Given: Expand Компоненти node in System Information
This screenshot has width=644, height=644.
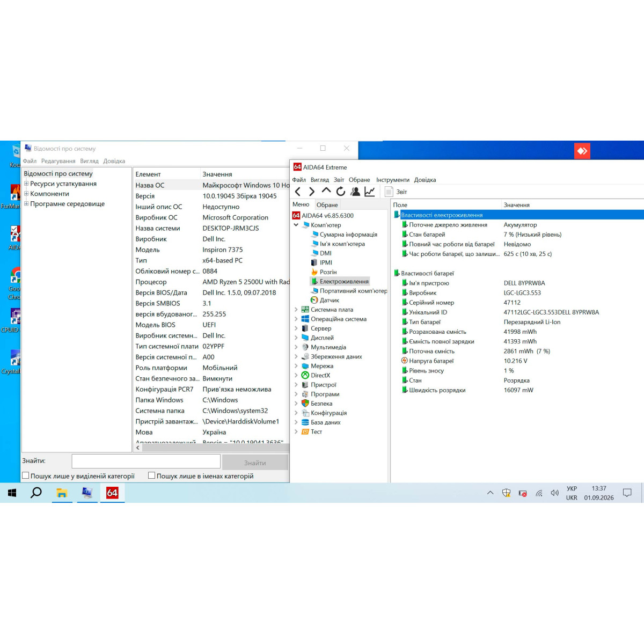Looking at the screenshot, I should click(26, 193).
